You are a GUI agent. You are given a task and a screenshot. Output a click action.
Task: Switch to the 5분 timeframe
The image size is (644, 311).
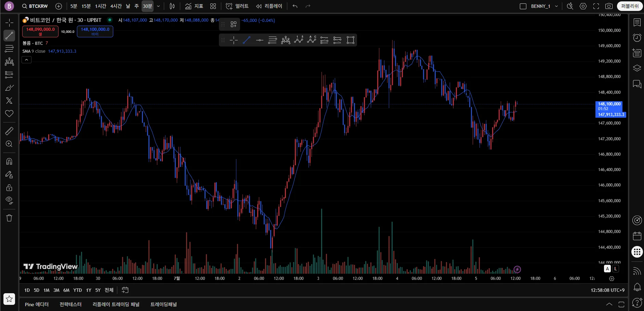74,6
